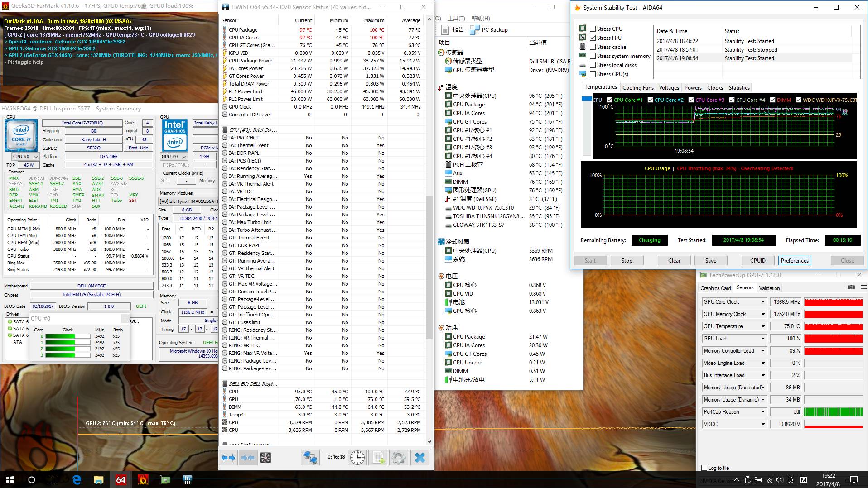Open FurMark from the Windows taskbar
The height and width of the screenshot is (488, 868).
[x=143, y=479]
